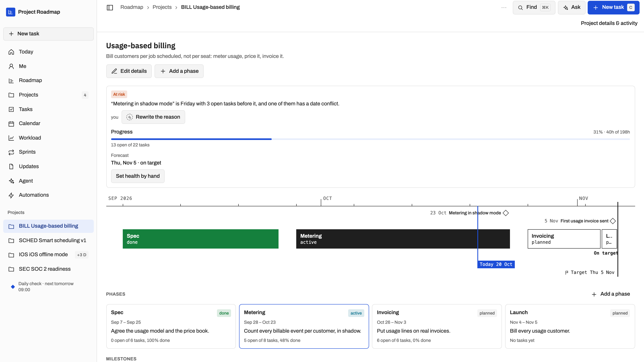This screenshot has width=644, height=362.
Task: Click the blue New task button in header
Action: [613, 7]
